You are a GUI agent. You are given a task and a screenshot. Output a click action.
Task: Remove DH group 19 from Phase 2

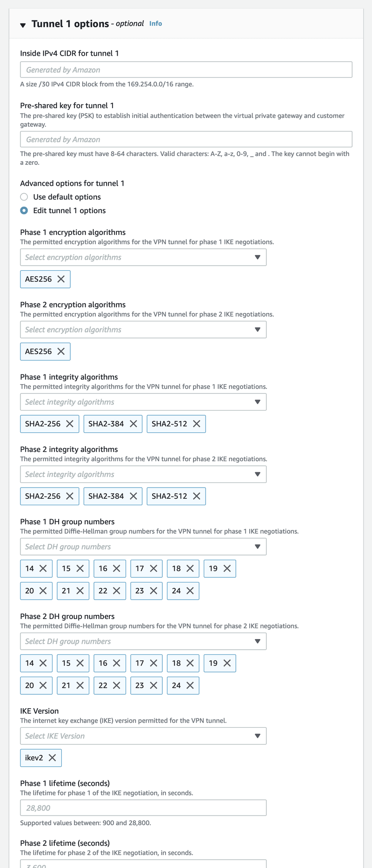click(x=227, y=663)
